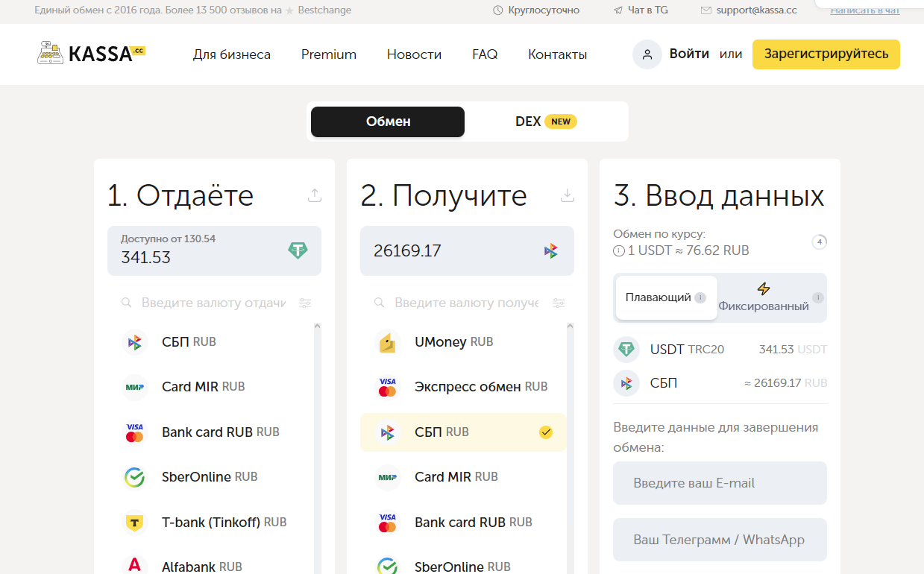
Task: Click the KASSA.cc logo
Action: point(91,54)
